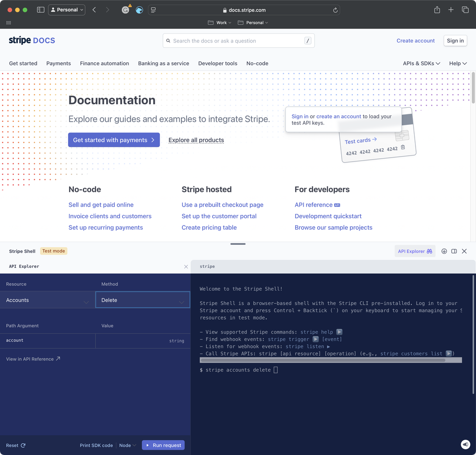Reset the API Explorer form
The height and width of the screenshot is (455, 476).
pos(16,445)
